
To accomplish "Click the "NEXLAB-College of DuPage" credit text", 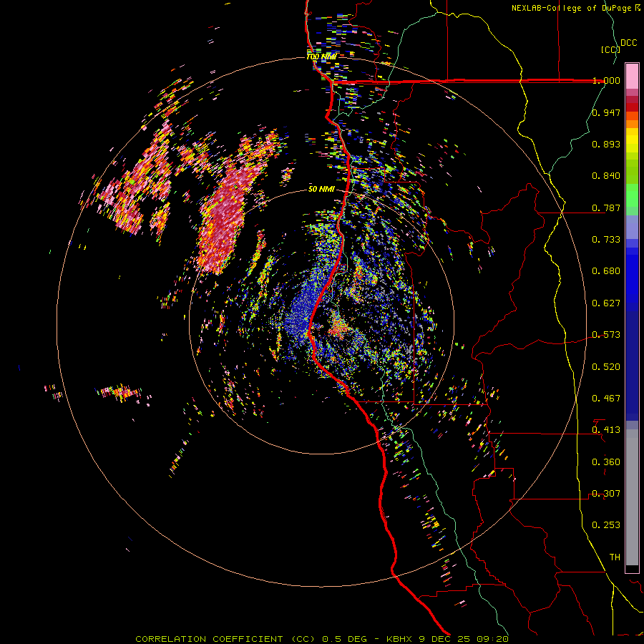I will click(571, 8).
